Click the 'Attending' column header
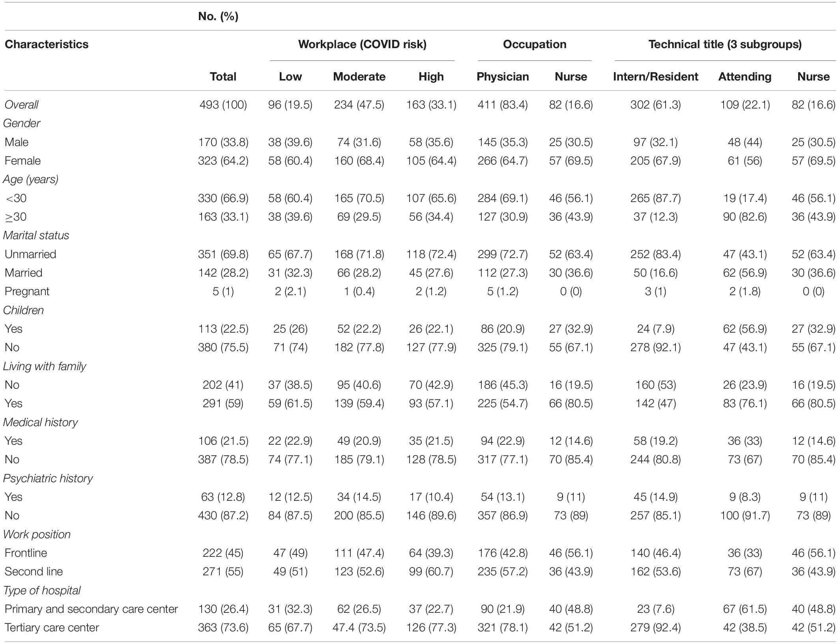 coord(745,77)
